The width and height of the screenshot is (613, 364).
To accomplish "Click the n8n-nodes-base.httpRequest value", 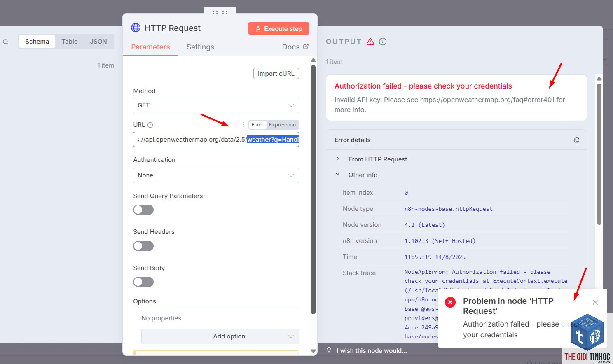I will tap(448, 209).
